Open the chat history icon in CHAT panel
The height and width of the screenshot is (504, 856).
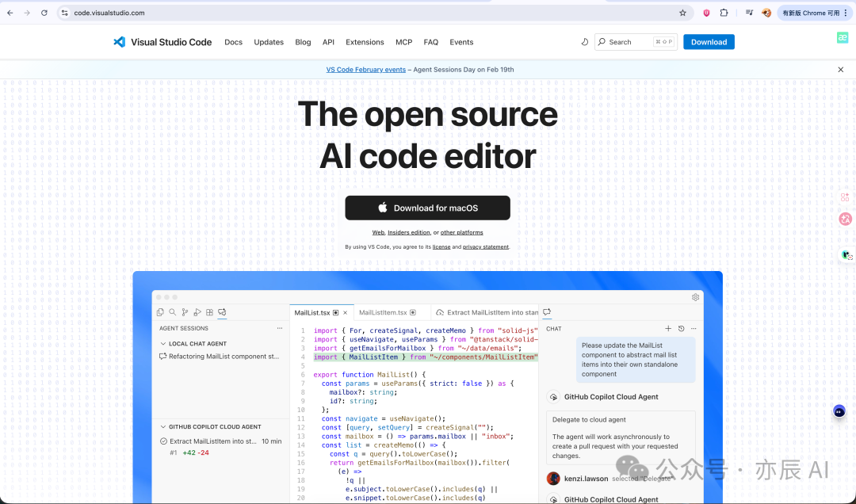coord(682,328)
